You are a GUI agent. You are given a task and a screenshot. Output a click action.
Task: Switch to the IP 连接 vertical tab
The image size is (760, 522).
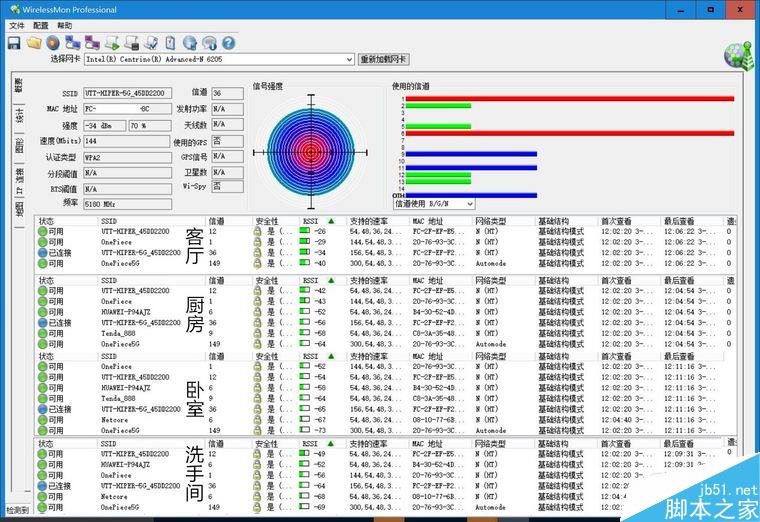point(19,181)
